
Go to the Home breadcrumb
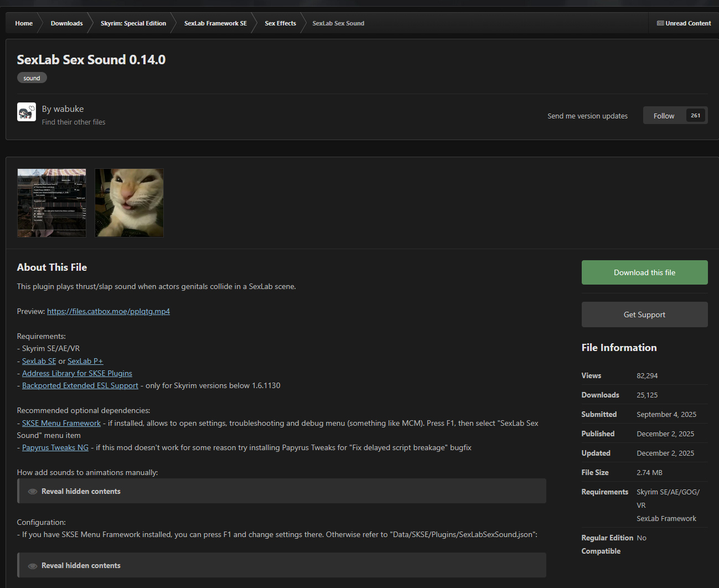tap(24, 23)
